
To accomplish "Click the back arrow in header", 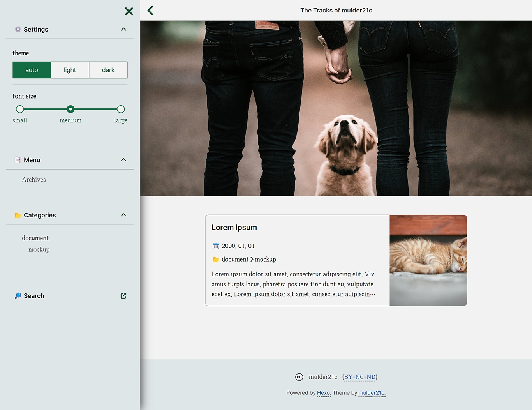I will 150,11.
